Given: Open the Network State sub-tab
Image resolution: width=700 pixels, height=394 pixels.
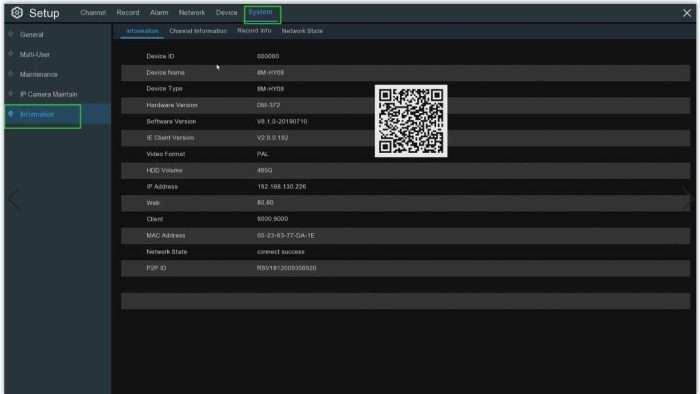Looking at the screenshot, I should 302,31.
